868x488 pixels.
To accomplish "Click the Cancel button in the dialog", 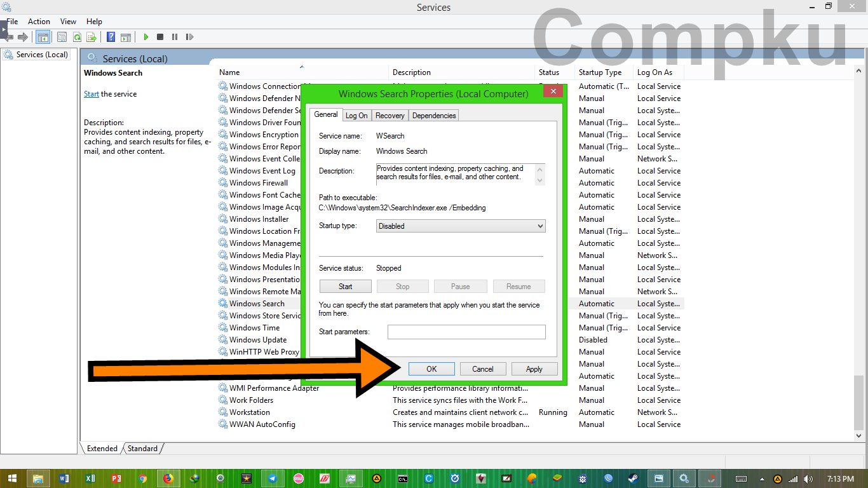I will click(x=483, y=369).
